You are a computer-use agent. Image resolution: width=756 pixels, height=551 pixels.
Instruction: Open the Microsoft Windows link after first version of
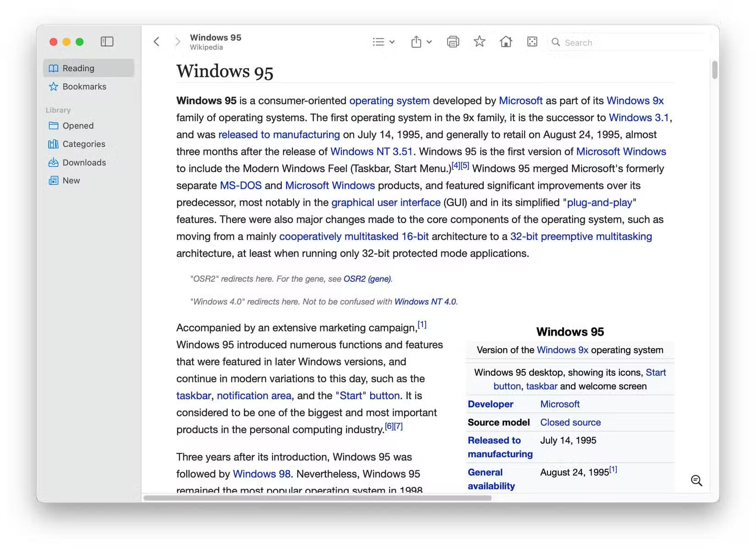click(x=621, y=152)
